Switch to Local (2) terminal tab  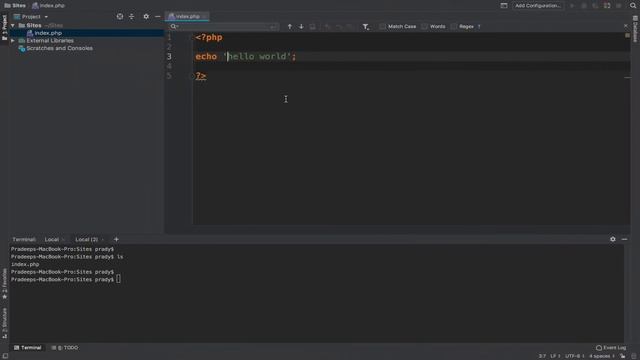click(87, 240)
